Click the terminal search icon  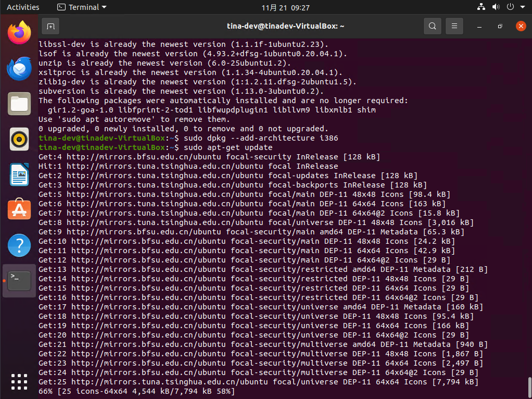coord(432,26)
